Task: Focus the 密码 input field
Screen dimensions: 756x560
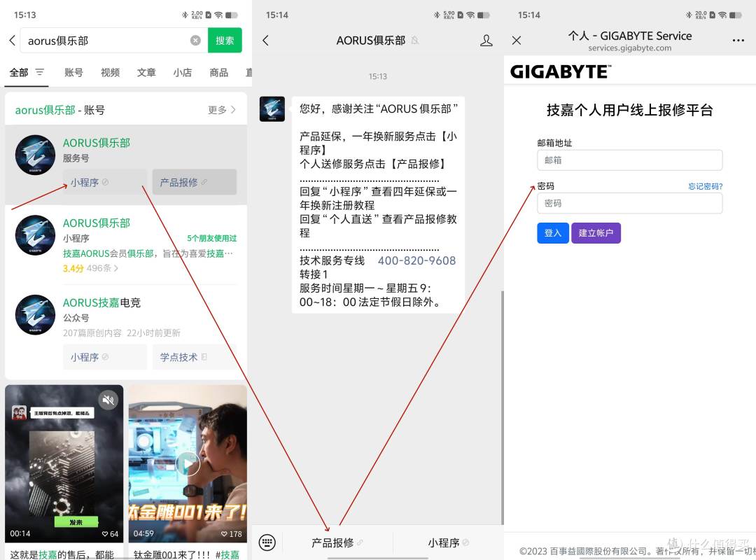Action: (630, 203)
